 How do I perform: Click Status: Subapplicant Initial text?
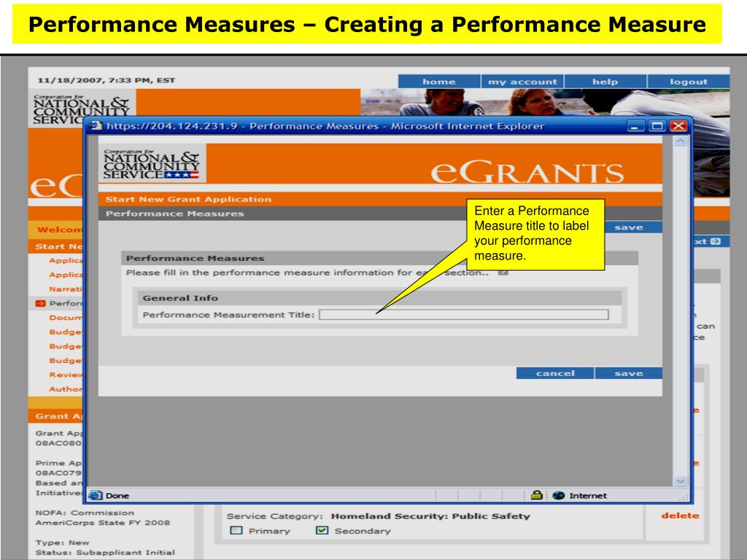pos(105,553)
